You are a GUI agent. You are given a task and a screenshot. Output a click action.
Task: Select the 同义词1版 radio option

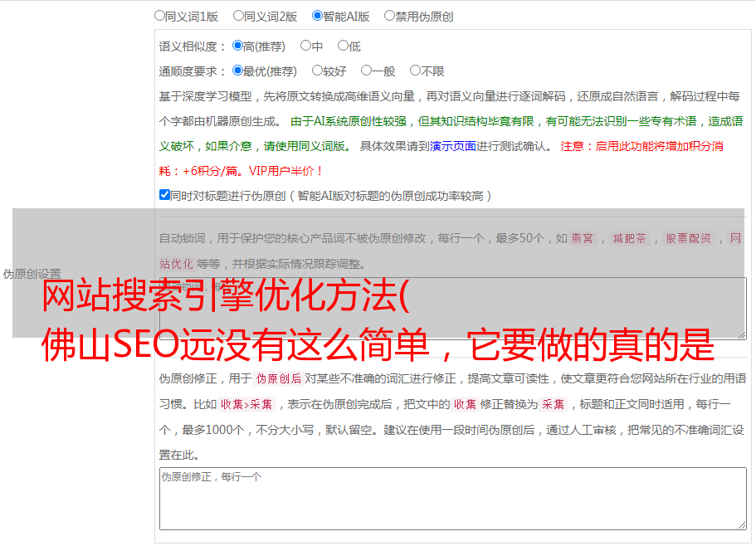pos(159,15)
